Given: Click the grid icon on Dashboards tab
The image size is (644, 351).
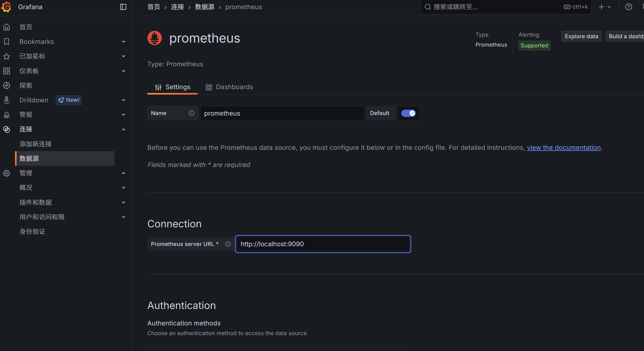Looking at the screenshot, I should pos(209,87).
